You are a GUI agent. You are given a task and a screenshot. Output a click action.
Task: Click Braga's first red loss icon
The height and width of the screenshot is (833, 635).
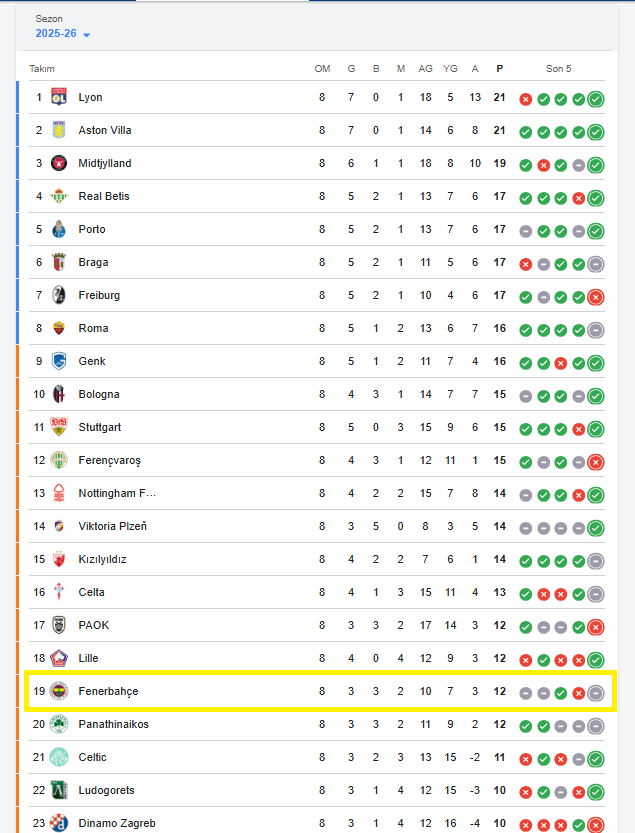526,263
